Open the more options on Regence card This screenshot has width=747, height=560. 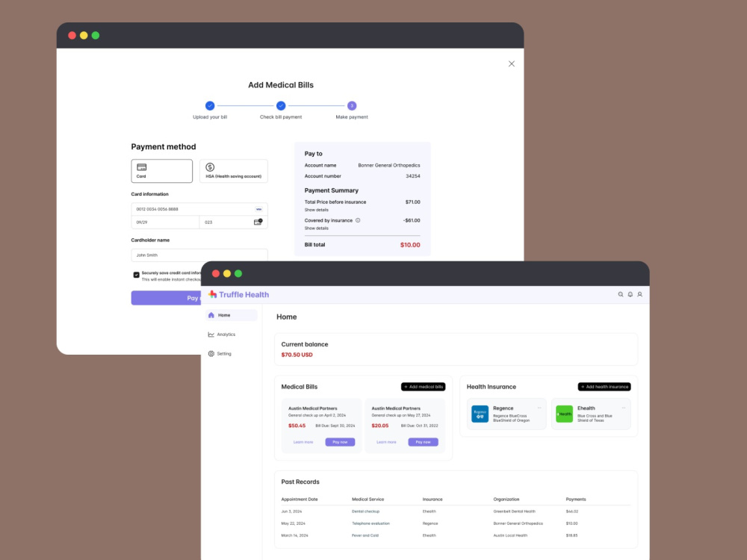539,408
